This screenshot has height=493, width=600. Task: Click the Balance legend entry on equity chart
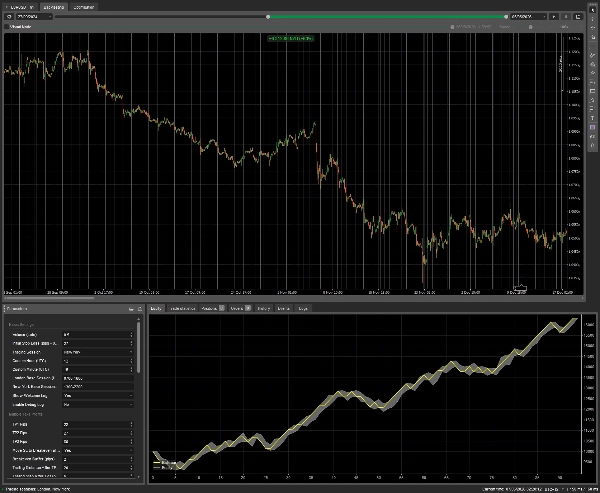pyautogui.click(x=165, y=463)
